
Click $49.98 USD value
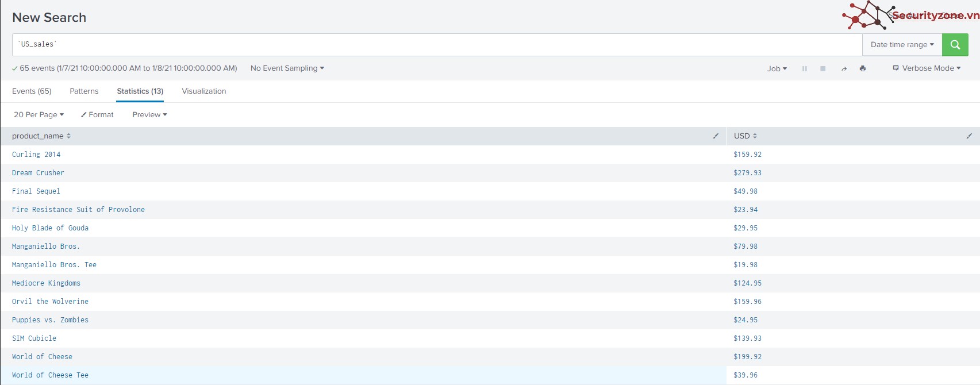pyautogui.click(x=745, y=191)
